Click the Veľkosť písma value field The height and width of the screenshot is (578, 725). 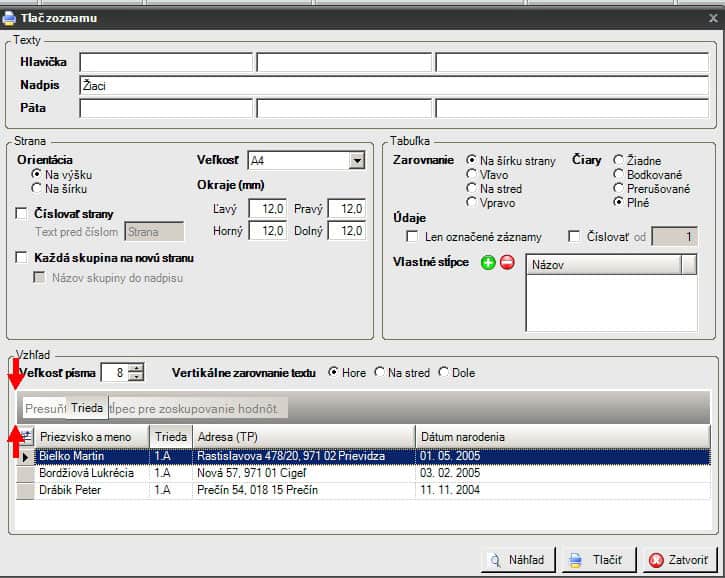click(x=115, y=372)
